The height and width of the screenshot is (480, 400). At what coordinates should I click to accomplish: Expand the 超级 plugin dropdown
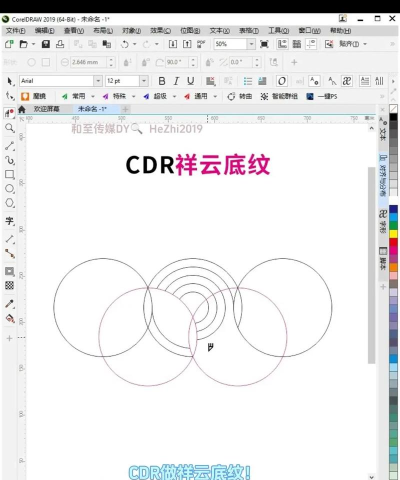[174, 96]
